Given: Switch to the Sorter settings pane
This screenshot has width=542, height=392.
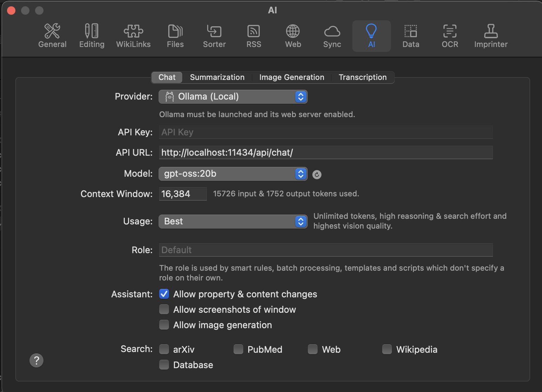Looking at the screenshot, I should pos(214,36).
